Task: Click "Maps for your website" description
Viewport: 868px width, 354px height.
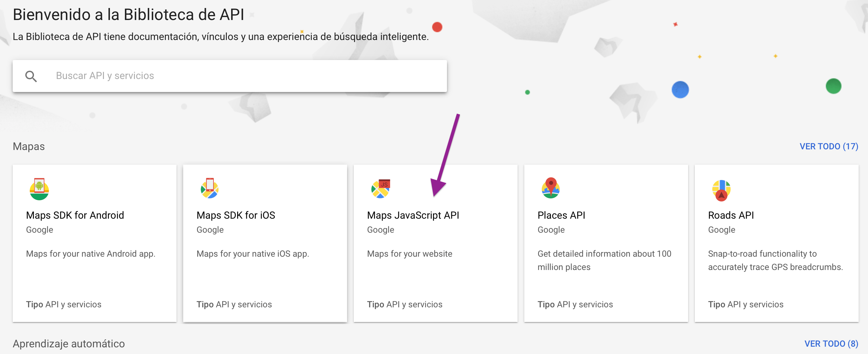Action: coord(410,254)
